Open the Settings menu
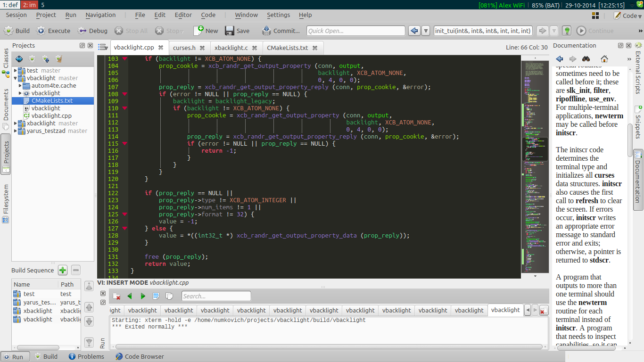This screenshot has width=644, height=362. 279,15
